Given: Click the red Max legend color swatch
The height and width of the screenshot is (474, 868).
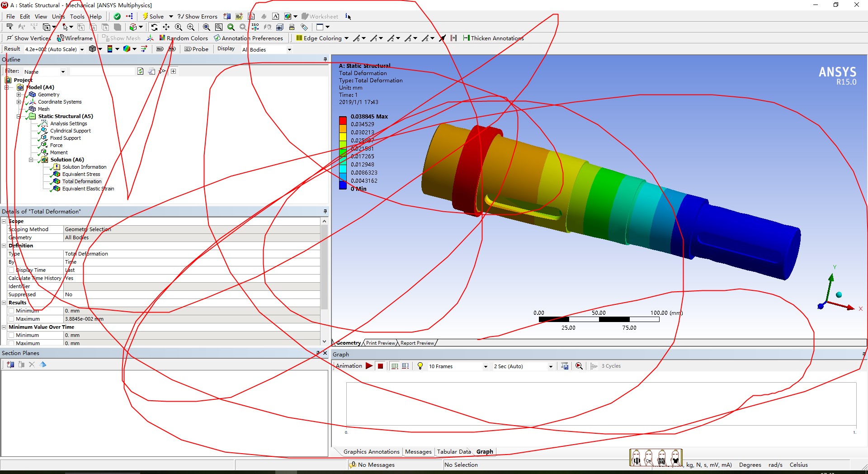Looking at the screenshot, I should tap(343, 120).
